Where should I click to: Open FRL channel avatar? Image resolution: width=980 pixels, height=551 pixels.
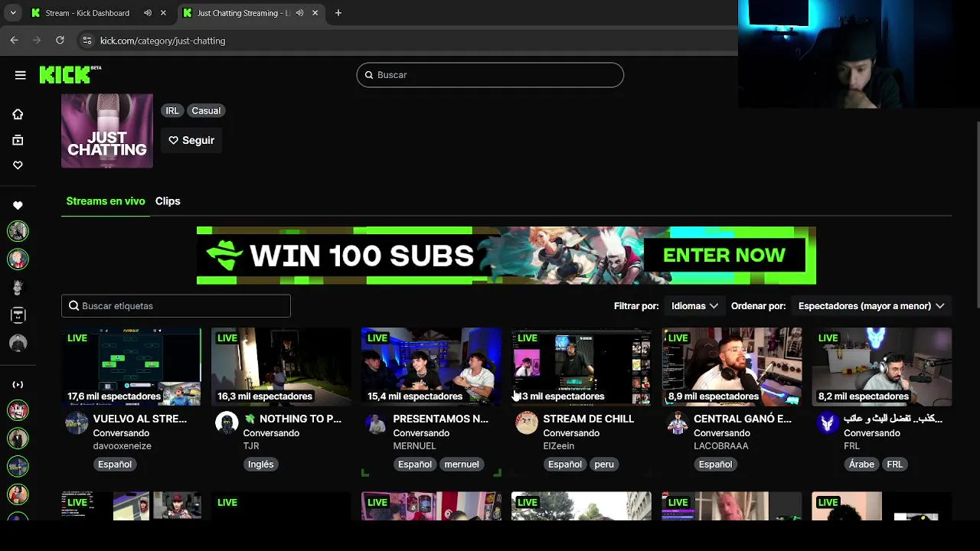coord(827,422)
